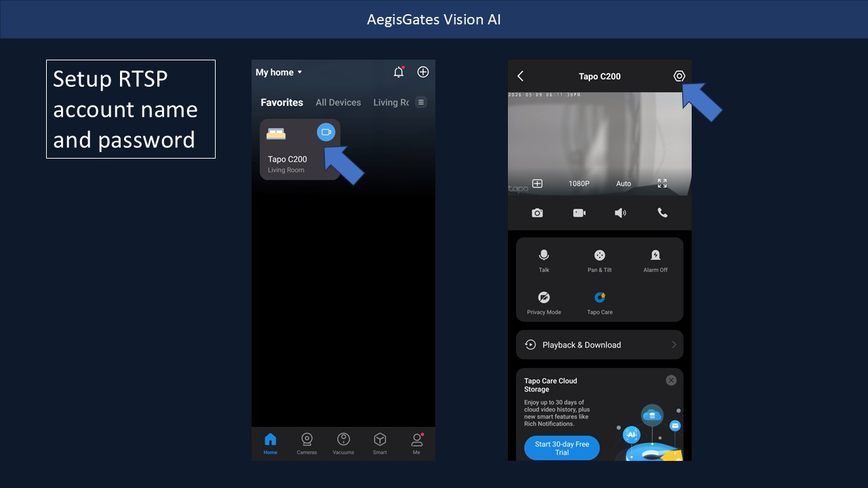Dismiss the Tapo Care Cloud Storage banner

[671, 380]
